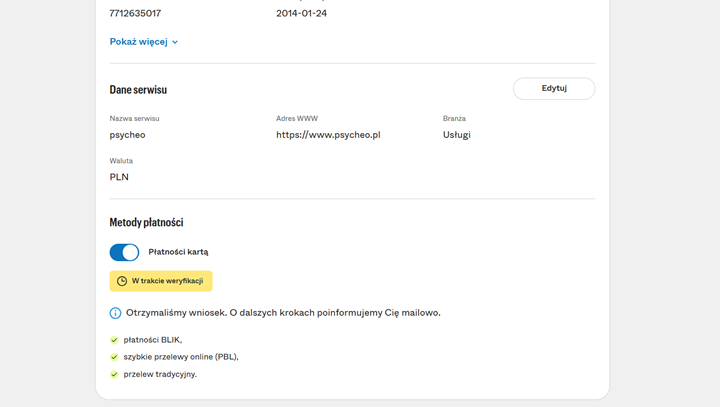Click the PLN currency value
This screenshot has height=407, width=720.
click(119, 177)
